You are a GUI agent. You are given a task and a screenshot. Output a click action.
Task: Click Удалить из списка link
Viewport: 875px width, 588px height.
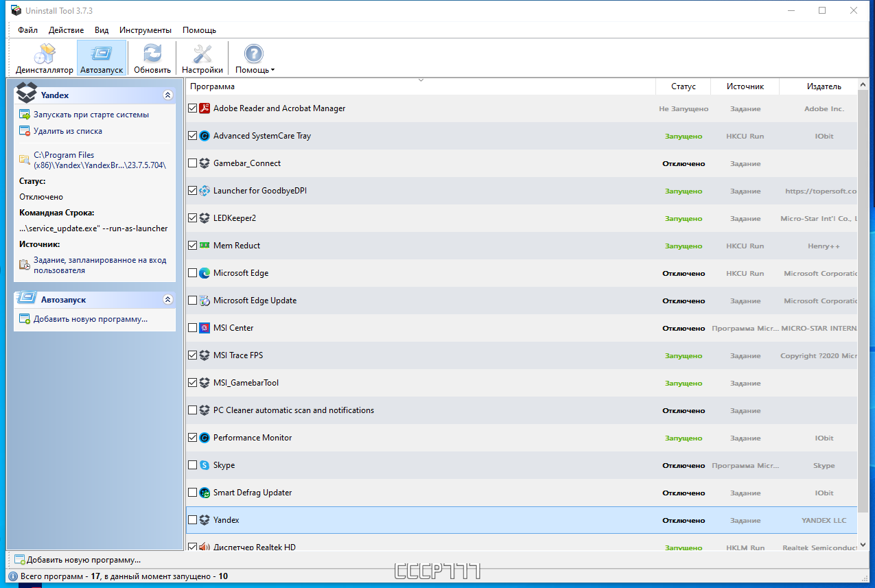(68, 131)
